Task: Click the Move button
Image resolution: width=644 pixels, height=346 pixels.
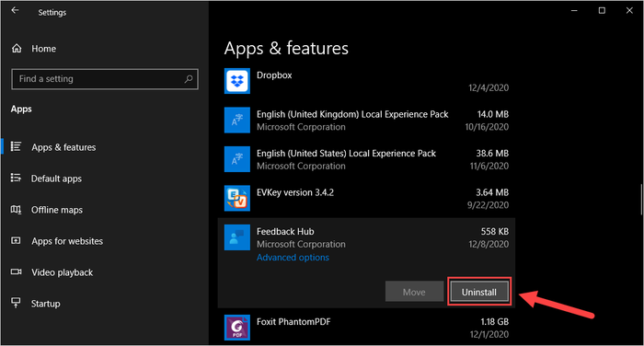Action: [414, 292]
